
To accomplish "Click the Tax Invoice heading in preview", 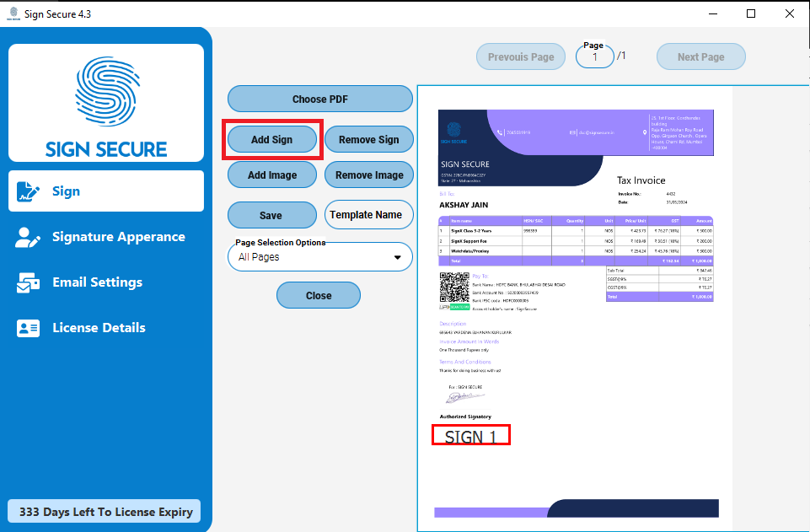I will [641, 180].
